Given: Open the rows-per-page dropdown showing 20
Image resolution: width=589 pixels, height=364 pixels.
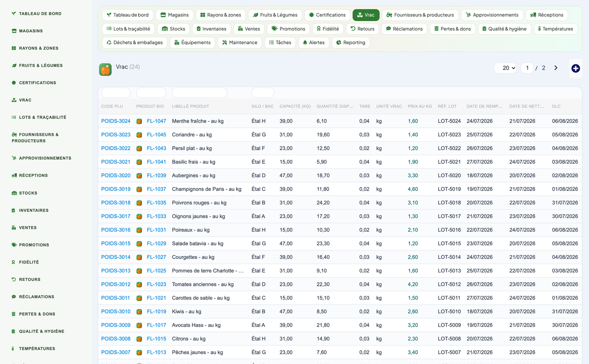Looking at the screenshot, I should coord(505,68).
